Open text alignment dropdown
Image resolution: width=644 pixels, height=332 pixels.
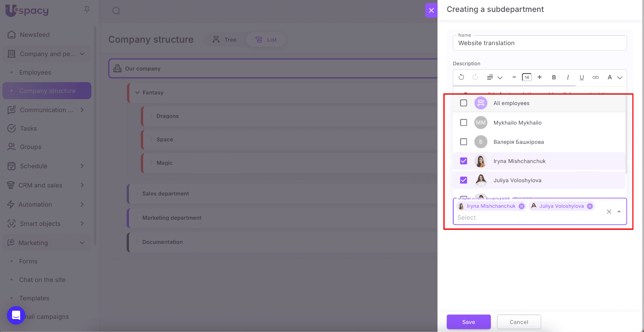(495, 77)
